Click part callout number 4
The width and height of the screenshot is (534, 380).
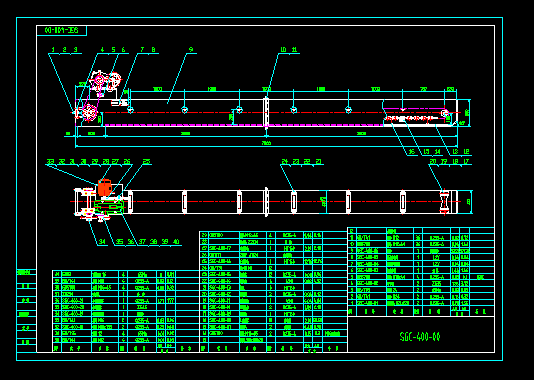102,50
